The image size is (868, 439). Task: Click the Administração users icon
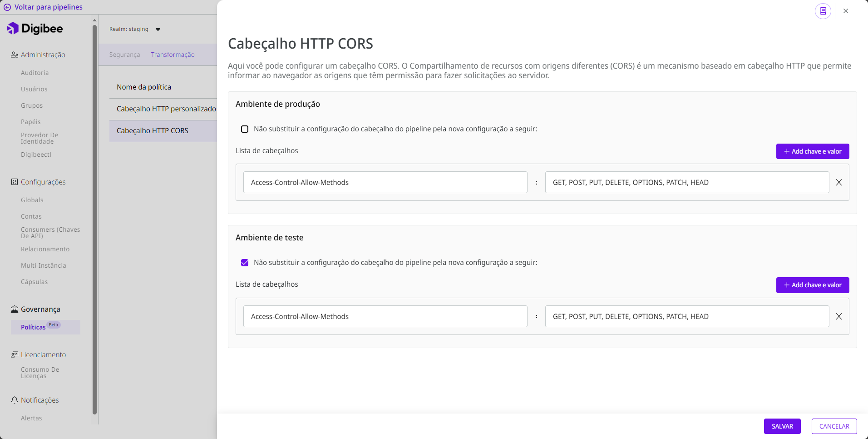coord(15,55)
